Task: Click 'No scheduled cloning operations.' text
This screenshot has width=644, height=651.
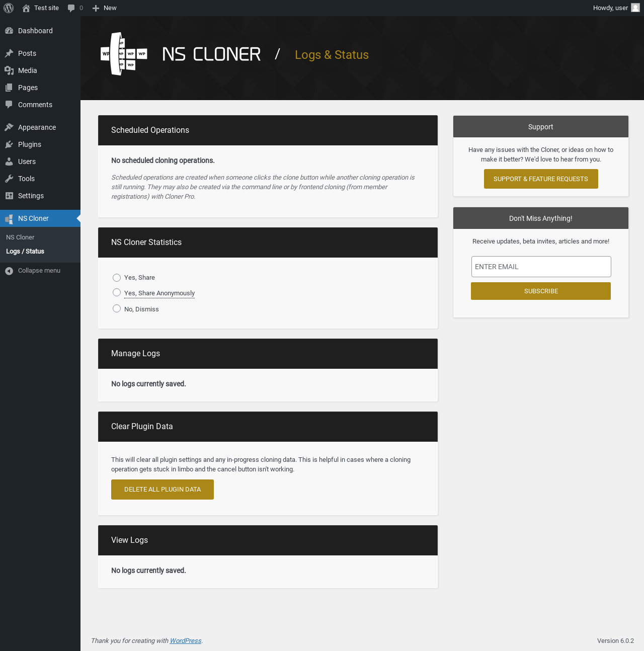Action: (x=163, y=160)
